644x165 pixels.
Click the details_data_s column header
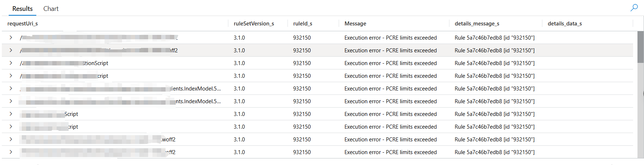pos(564,24)
